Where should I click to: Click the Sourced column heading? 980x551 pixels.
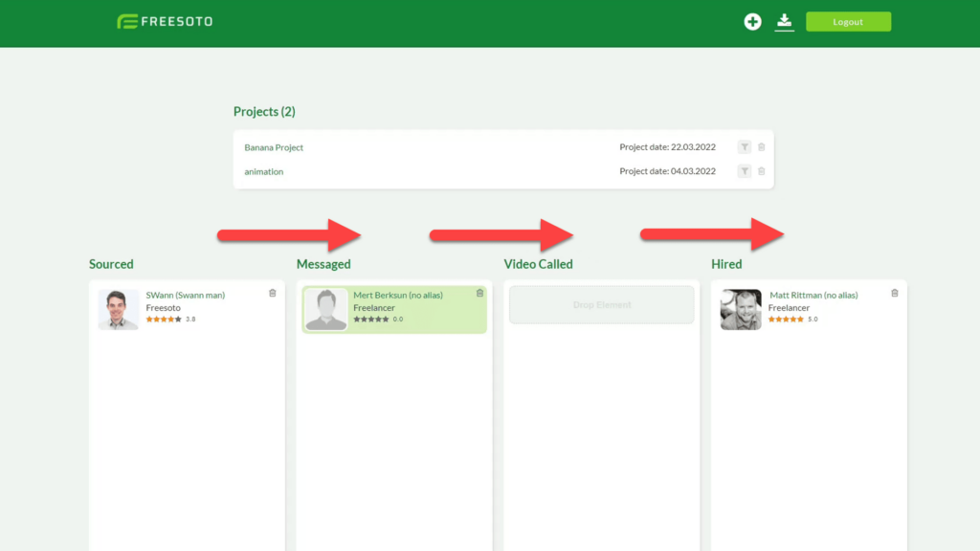[x=111, y=264]
